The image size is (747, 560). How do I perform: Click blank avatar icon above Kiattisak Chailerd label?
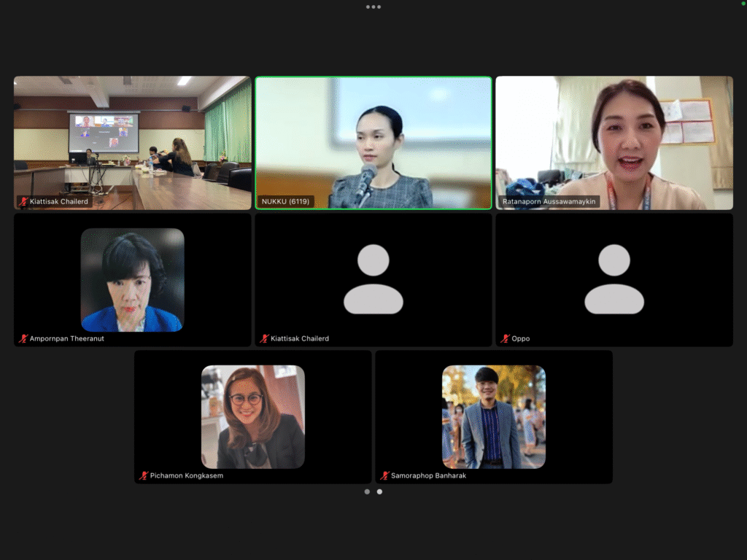coord(373,279)
